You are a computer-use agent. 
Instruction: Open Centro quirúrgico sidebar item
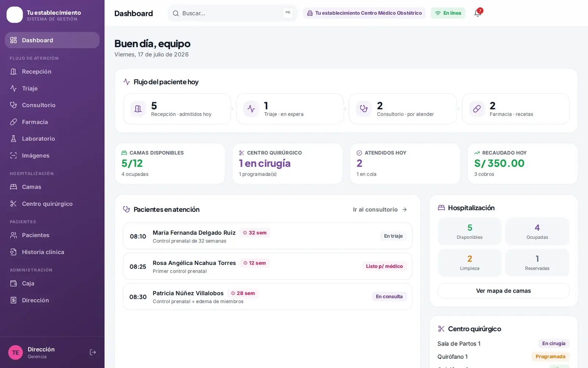click(x=52, y=204)
